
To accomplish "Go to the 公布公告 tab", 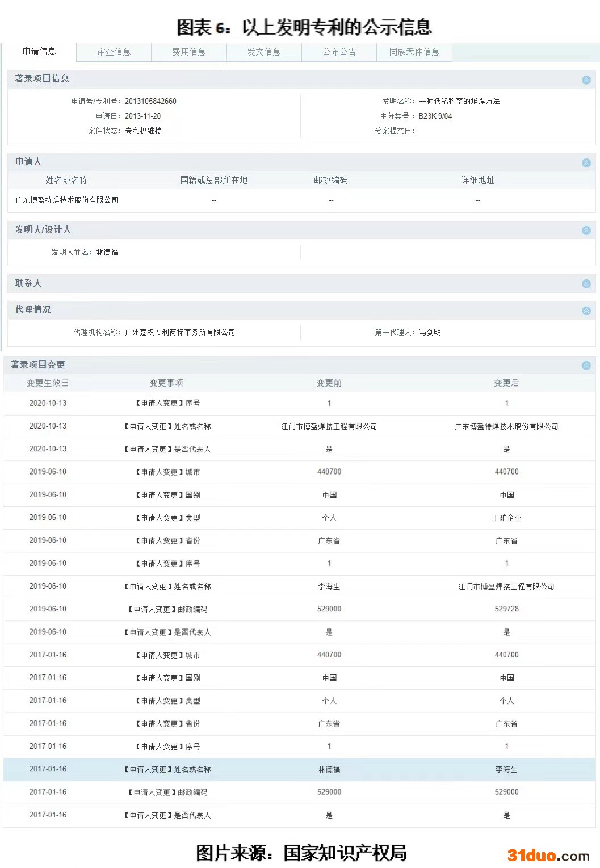I will click(339, 52).
